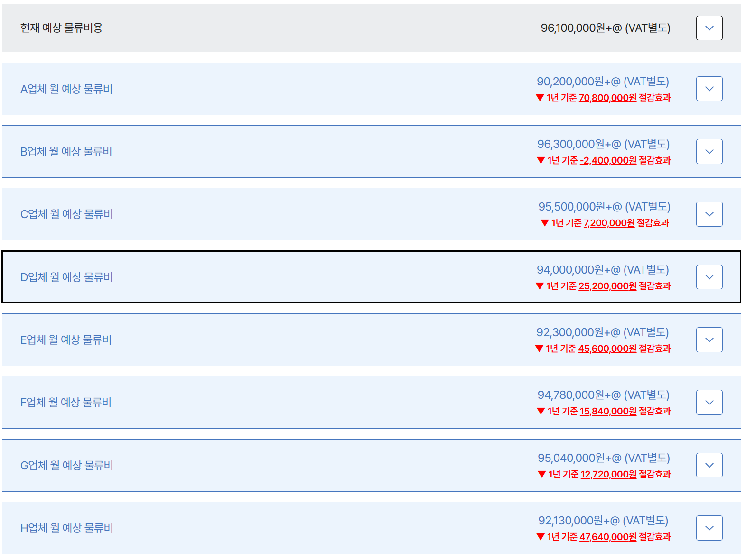Expand the G업체 row chevron button
The width and height of the screenshot is (746, 560).
pos(709,465)
